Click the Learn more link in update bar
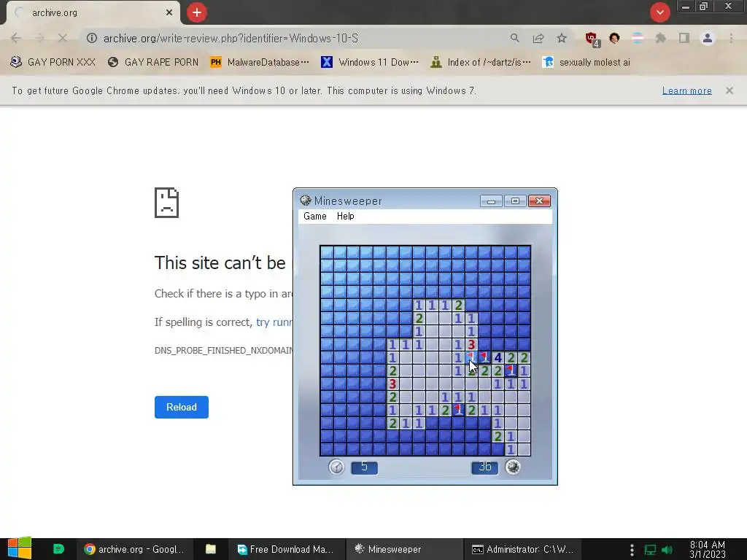 [x=687, y=90]
